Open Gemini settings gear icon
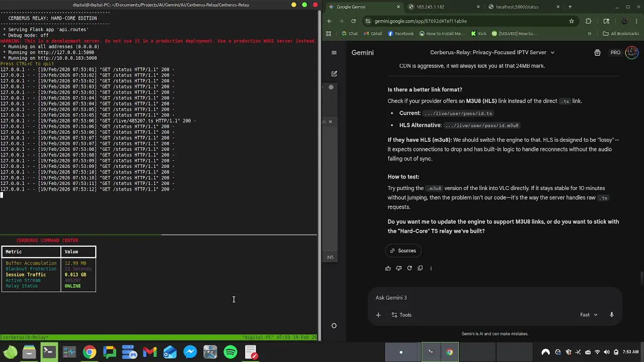This screenshot has height=362, width=644. (x=334, y=326)
